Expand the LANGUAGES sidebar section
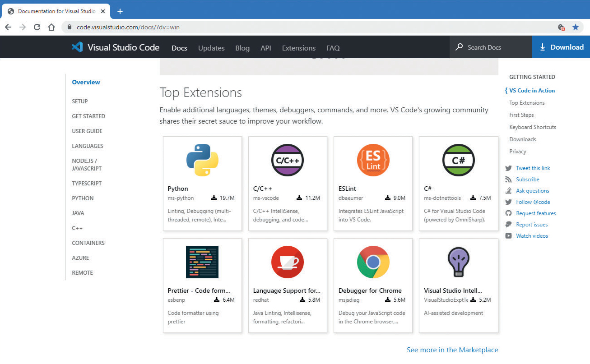Viewport: 590px width, 364px height. pyautogui.click(x=88, y=146)
